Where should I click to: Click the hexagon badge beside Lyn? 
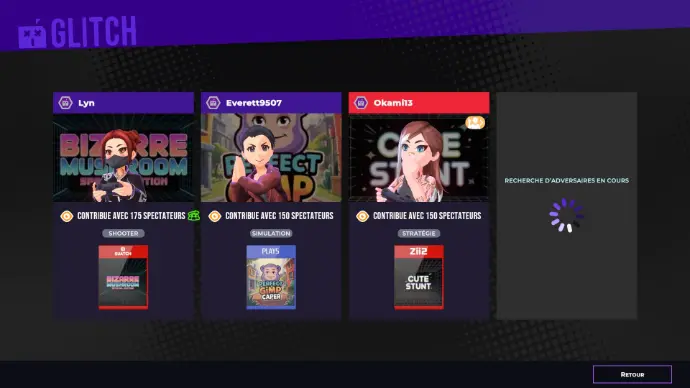pyautogui.click(x=66, y=103)
